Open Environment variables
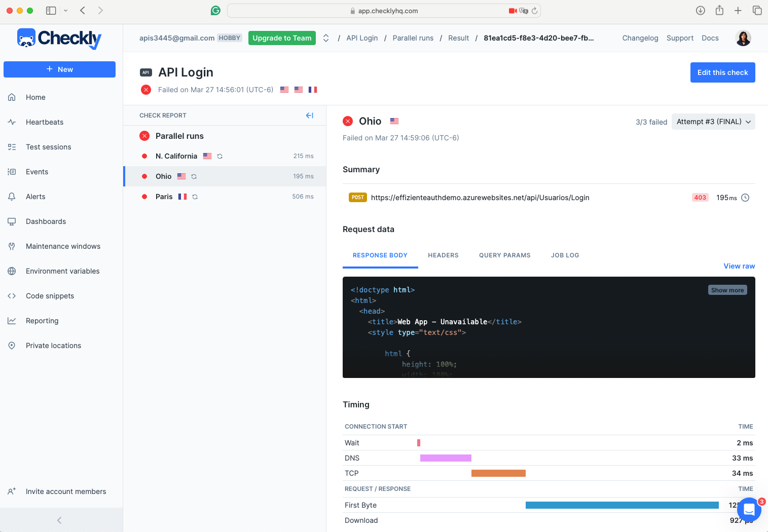 (62, 271)
